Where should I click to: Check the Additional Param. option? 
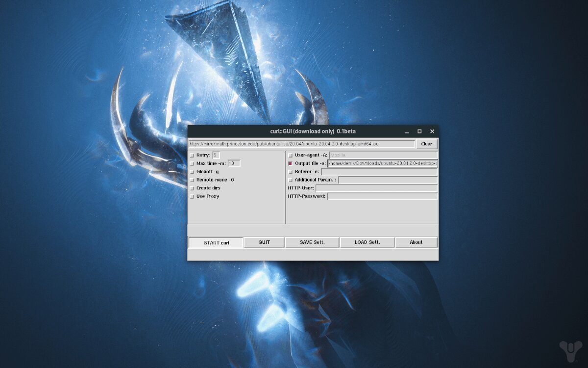pyautogui.click(x=290, y=180)
